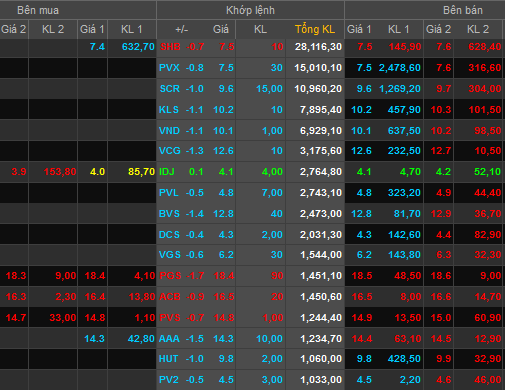The width and height of the screenshot is (505, 390).
Task: Click the Khớp lệnh group header
Action: (x=250, y=10)
